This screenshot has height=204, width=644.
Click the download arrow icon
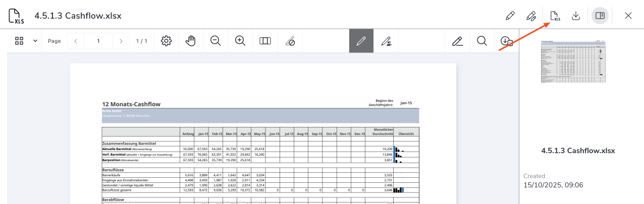click(576, 16)
